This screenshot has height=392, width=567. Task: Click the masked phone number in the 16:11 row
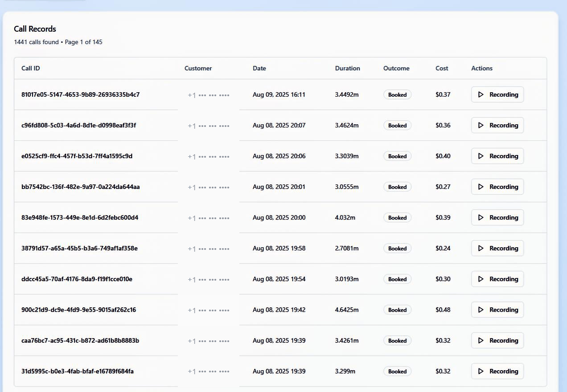[x=209, y=95]
